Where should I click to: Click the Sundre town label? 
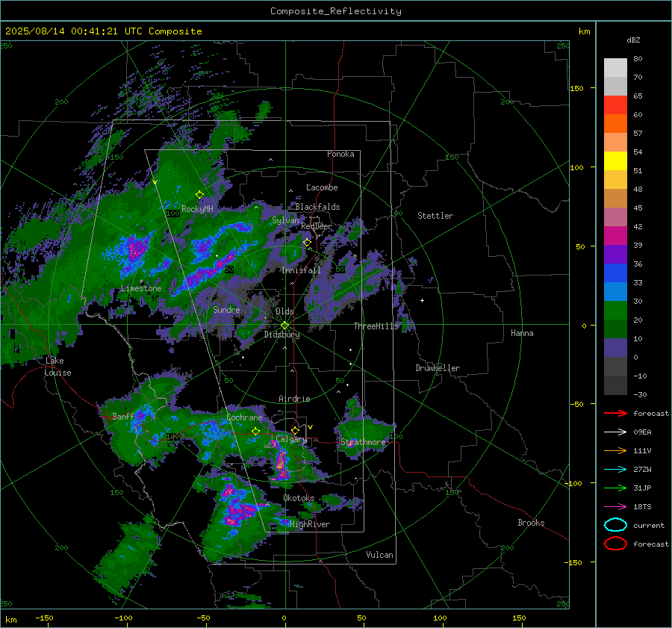point(226,309)
